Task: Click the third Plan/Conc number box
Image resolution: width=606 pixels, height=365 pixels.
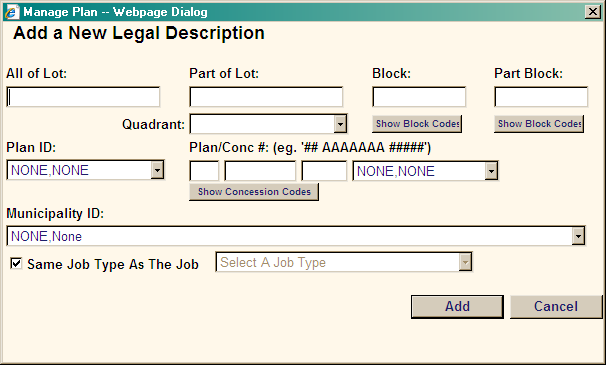Action: 324,171
